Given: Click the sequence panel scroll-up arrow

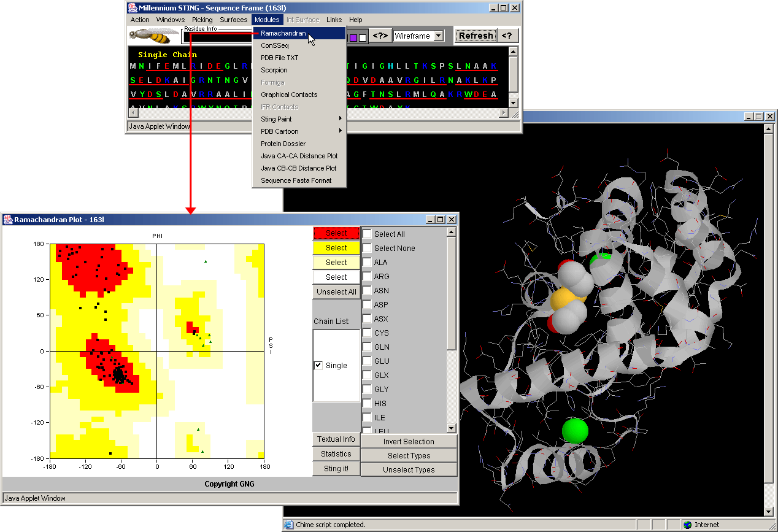Looking at the screenshot, I should tap(513, 52).
